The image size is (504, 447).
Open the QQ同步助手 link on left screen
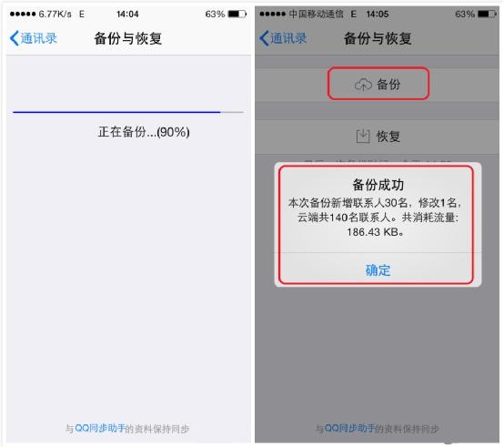100,429
